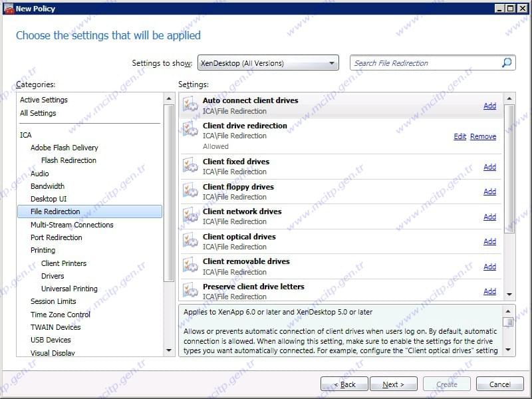The height and width of the screenshot is (399, 532).
Task: Add the Auto connect client drives setting
Action: [489, 106]
